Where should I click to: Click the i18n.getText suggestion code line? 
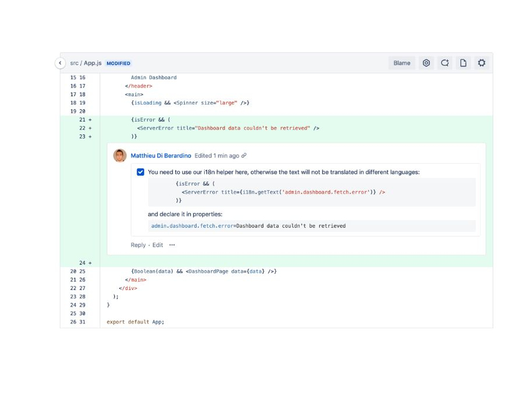coord(283,192)
